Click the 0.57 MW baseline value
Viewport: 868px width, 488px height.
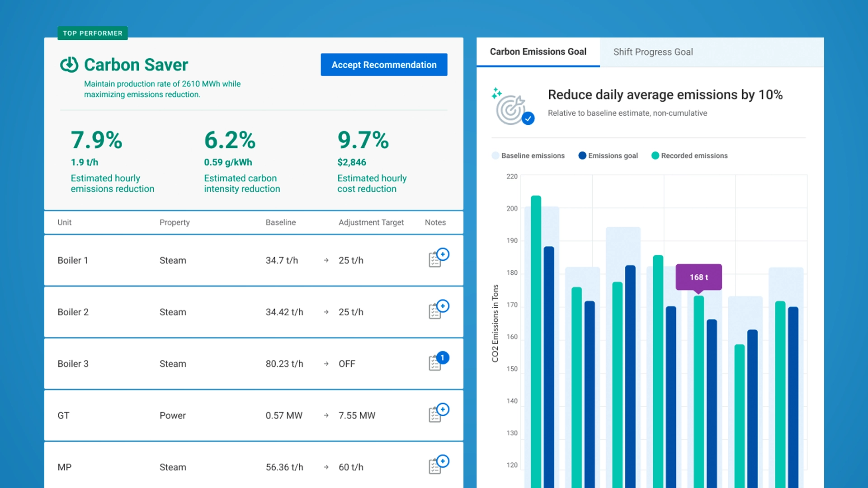[284, 415]
